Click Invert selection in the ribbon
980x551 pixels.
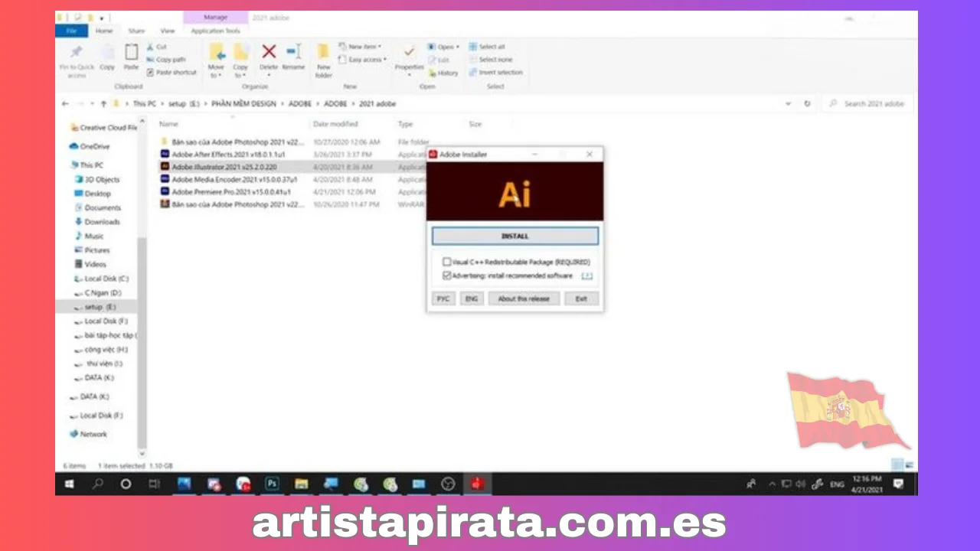[495, 73]
